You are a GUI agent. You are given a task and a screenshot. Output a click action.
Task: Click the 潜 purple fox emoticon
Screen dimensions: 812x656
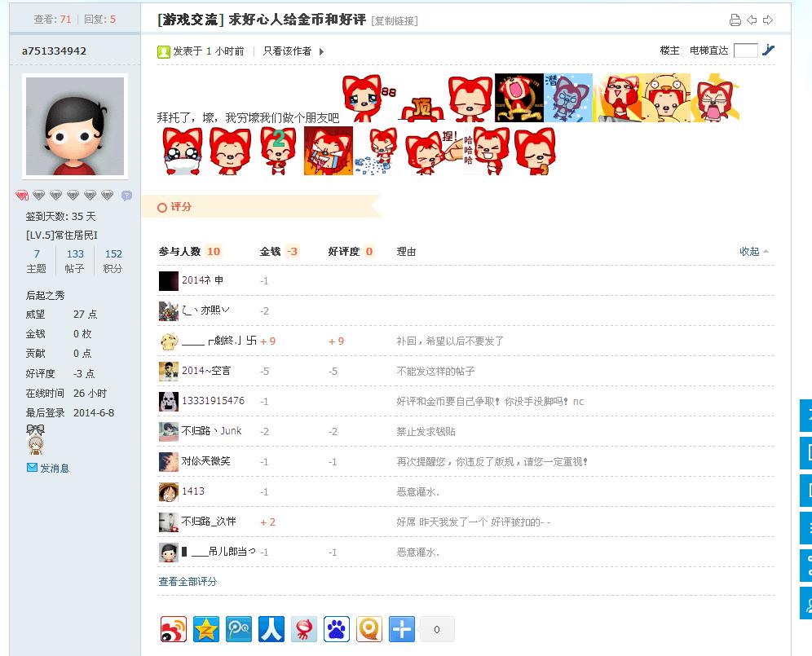click(568, 98)
